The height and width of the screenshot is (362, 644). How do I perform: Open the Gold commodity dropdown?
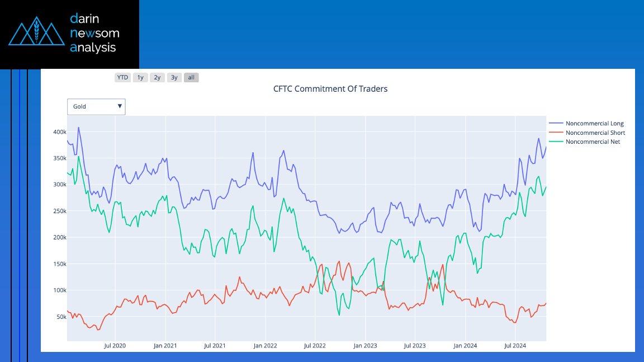click(x=96, y=106)
